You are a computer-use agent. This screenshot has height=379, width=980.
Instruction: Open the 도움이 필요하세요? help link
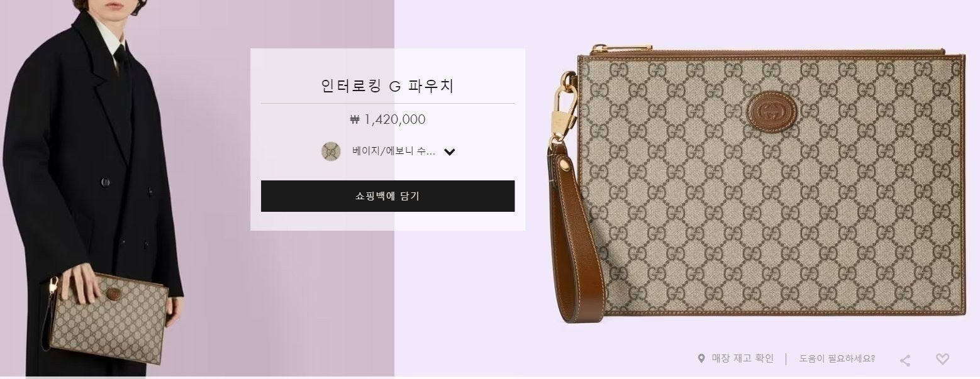[x=837, y=359]
